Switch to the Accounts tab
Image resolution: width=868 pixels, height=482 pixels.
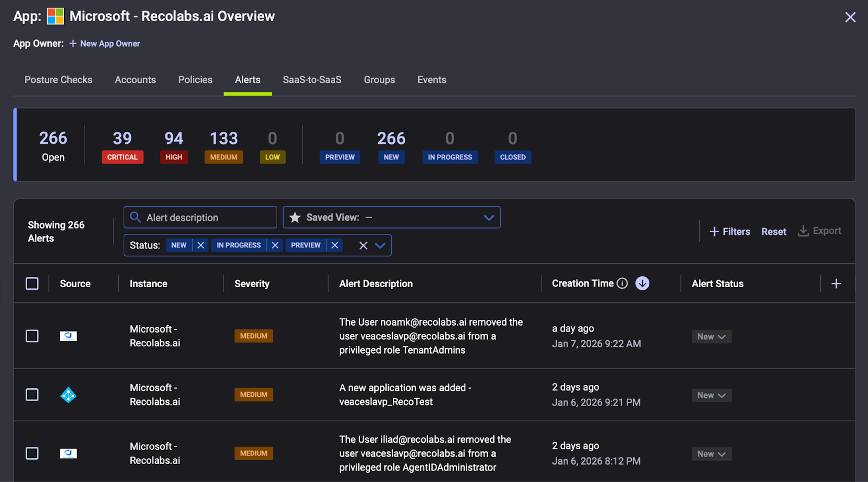135,80
